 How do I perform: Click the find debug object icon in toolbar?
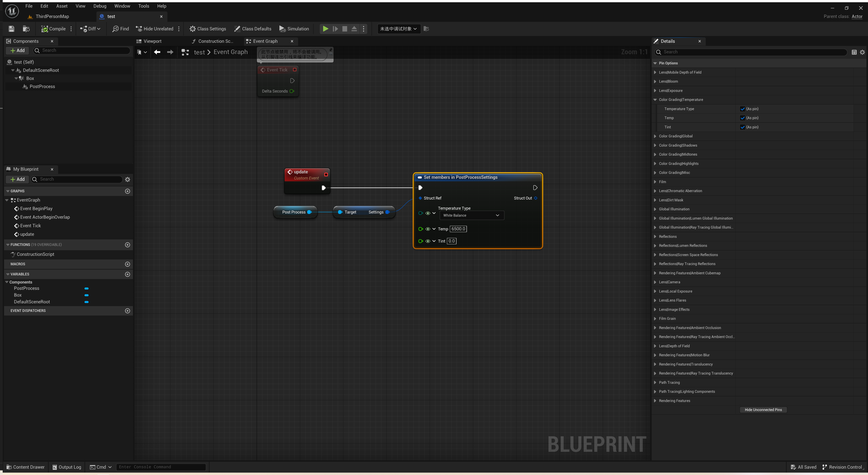426,29
